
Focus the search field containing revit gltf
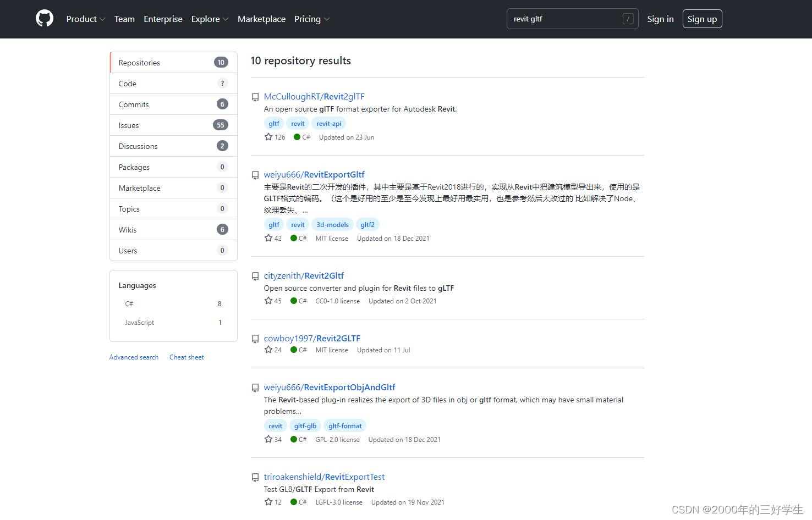(572, 19)
